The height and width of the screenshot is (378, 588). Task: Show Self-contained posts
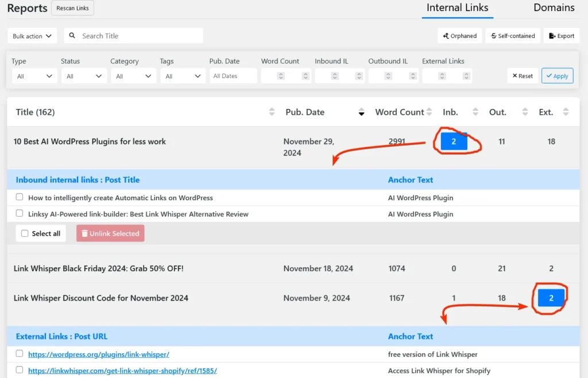pos(513,36)
